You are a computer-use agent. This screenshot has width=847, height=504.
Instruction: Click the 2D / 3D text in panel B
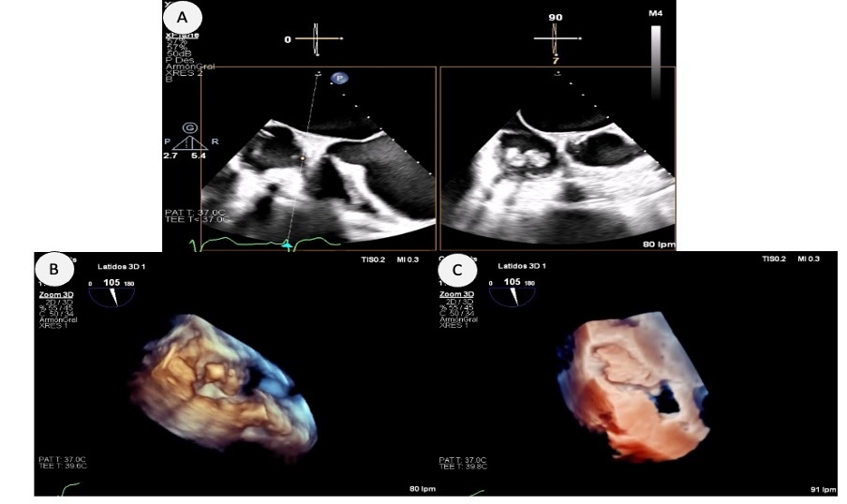58,302
